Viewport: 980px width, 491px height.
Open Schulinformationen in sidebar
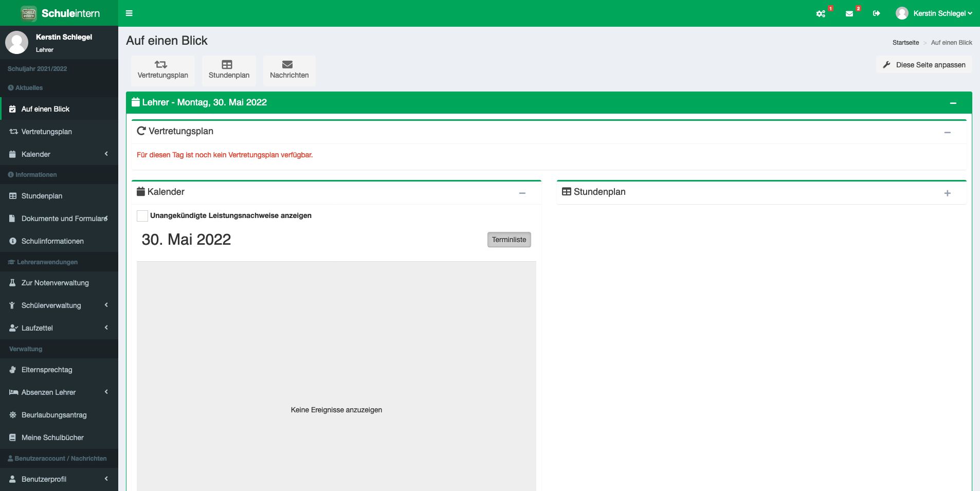pos(59,241)
